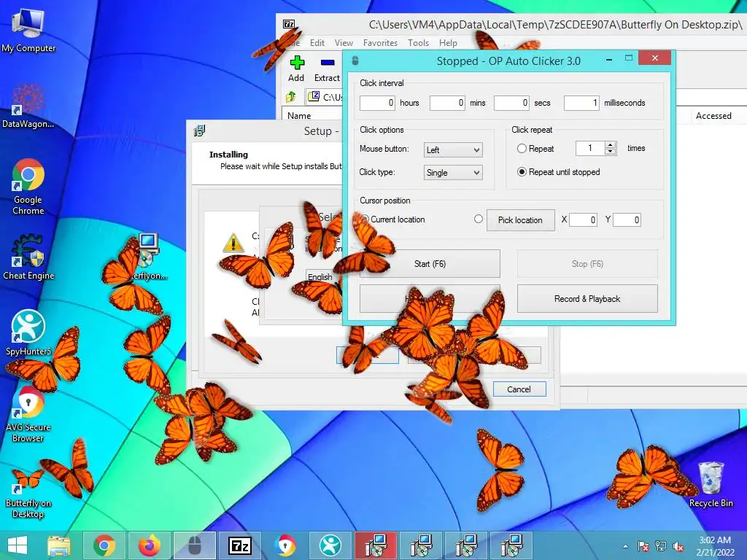Increase repeat times with up arrow
Screen dimensions: 747x560
click(611, 145)
